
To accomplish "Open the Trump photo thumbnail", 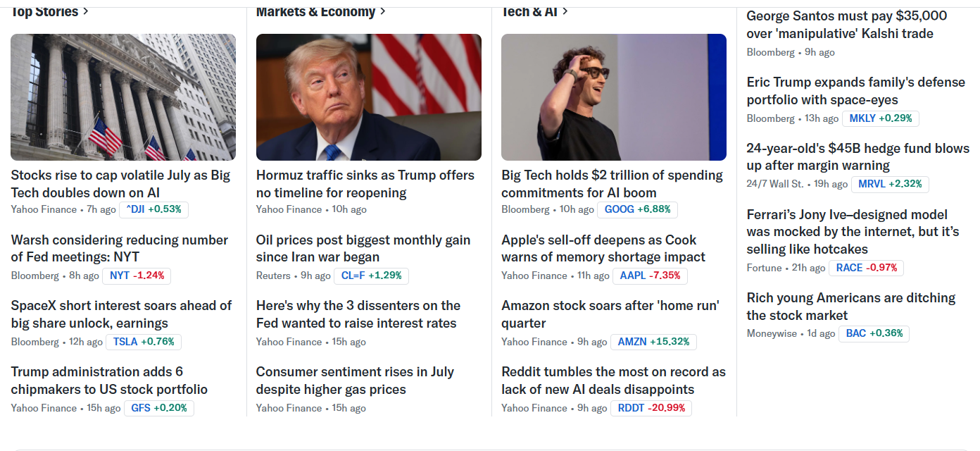I will point(369,97).
